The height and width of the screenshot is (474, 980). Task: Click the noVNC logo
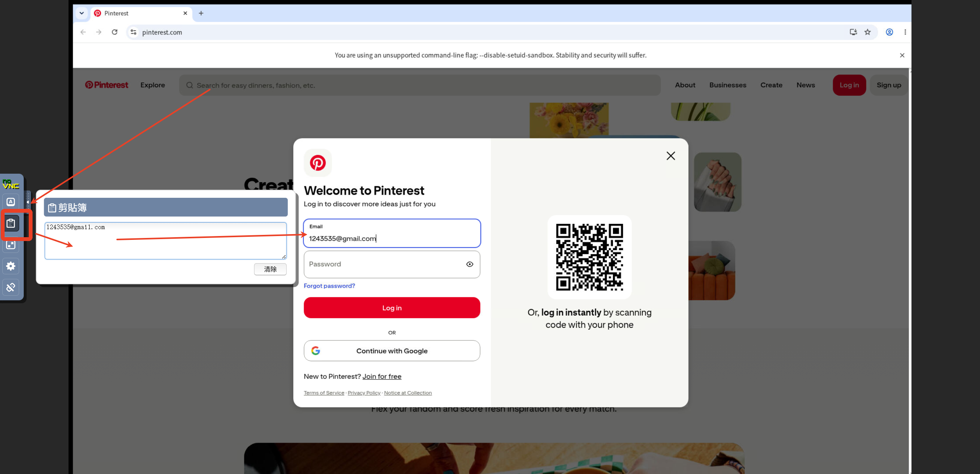[x=11, y=184]
